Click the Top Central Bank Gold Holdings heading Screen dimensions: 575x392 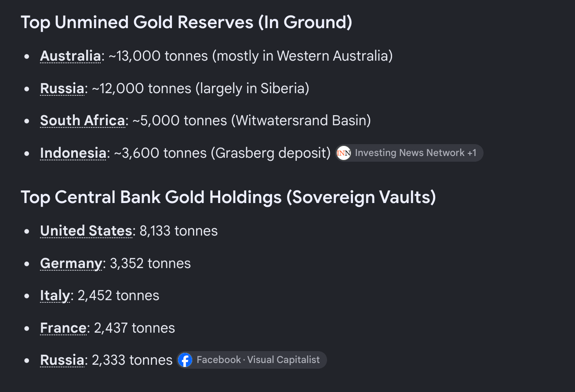point(228,197)
